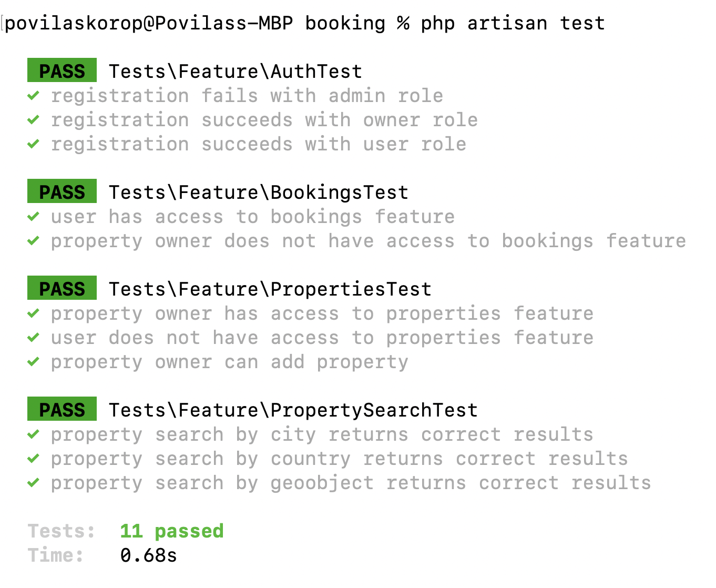Image resolution: width=716 pixels, height=588 pixels.
Task: Click the PASS badge for PropertySearchTest
Action: (x=62, y=409)
